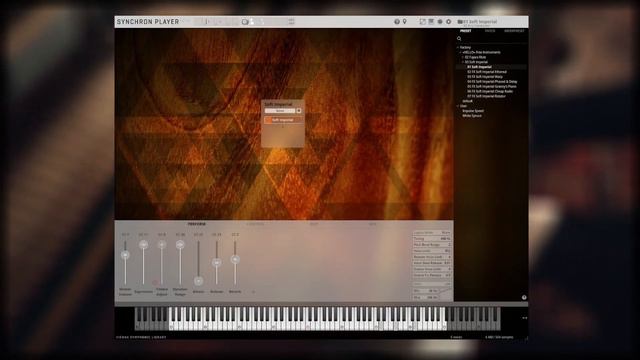Collapse the Factory tree folder
Image resolution: width=640 pixels, height=360 pixels.
[x=458, y=47]
